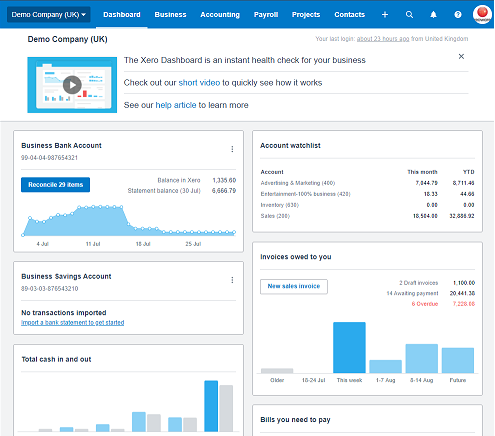Open the notifications bell

click(433, 15)
